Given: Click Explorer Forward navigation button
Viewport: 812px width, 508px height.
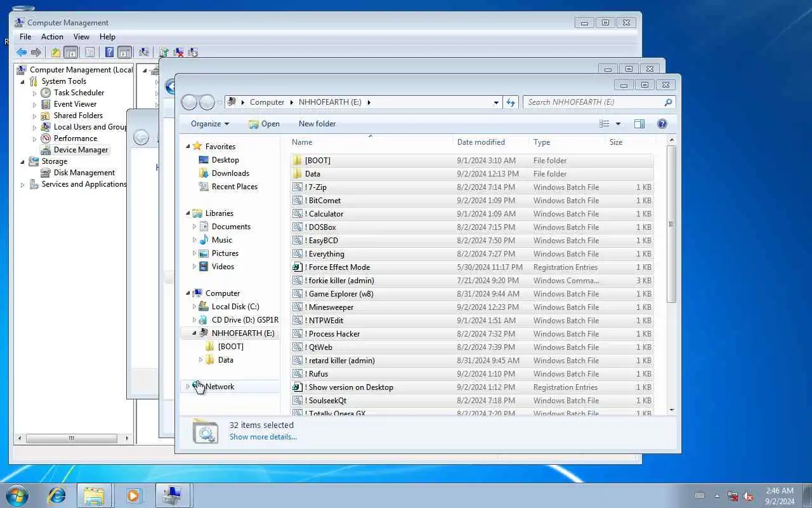Looking at the screenshot, I should pos(207,102).
